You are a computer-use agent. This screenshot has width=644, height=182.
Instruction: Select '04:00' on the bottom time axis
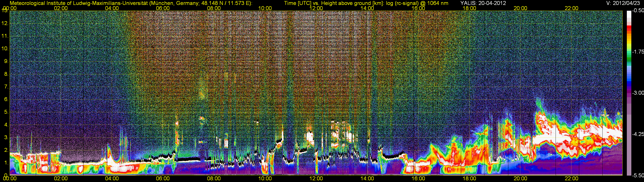point(112,179)
